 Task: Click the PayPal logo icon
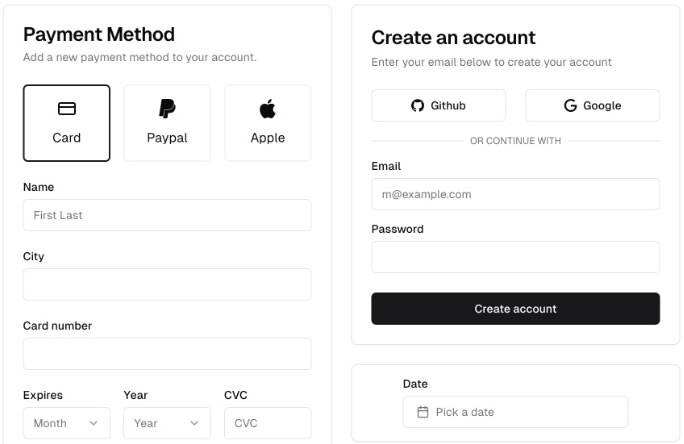click(x=167, y=109)
